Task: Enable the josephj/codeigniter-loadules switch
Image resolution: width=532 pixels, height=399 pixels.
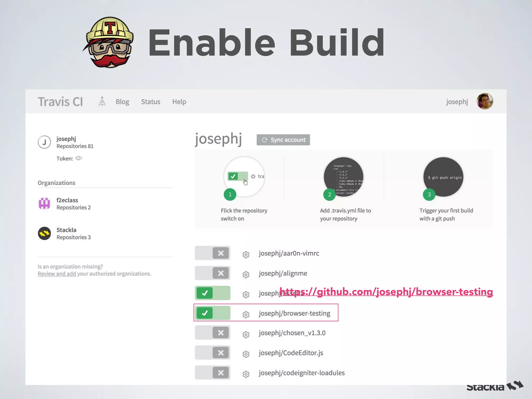Action: 212,373
